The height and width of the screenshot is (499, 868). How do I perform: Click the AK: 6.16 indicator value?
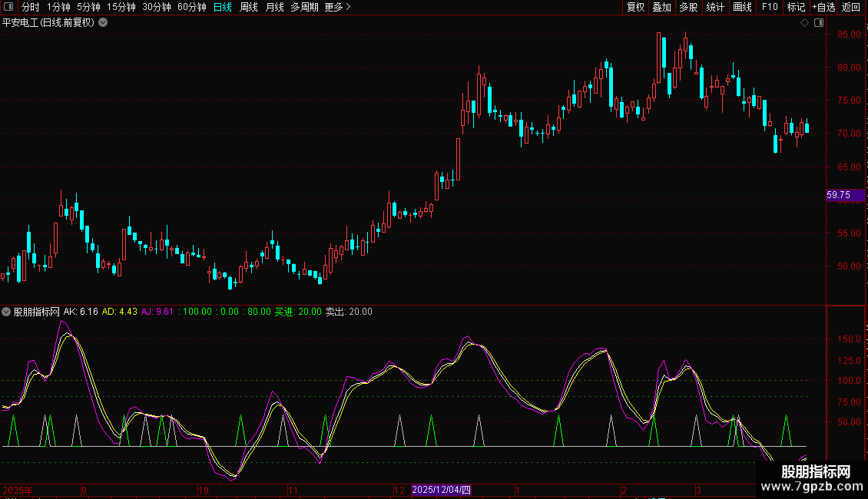[x=81, y=312]
